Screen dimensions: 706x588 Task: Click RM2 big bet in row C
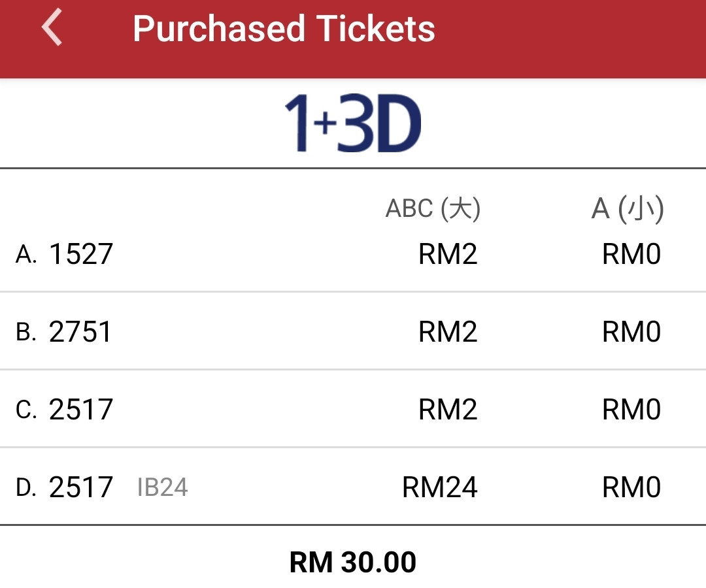[448, 410]
